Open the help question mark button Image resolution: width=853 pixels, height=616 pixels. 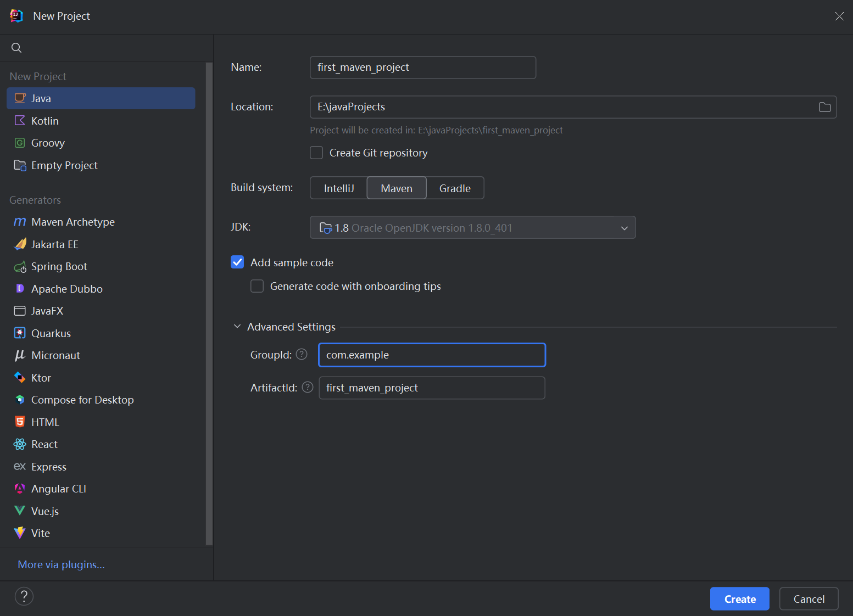[24, 596]
